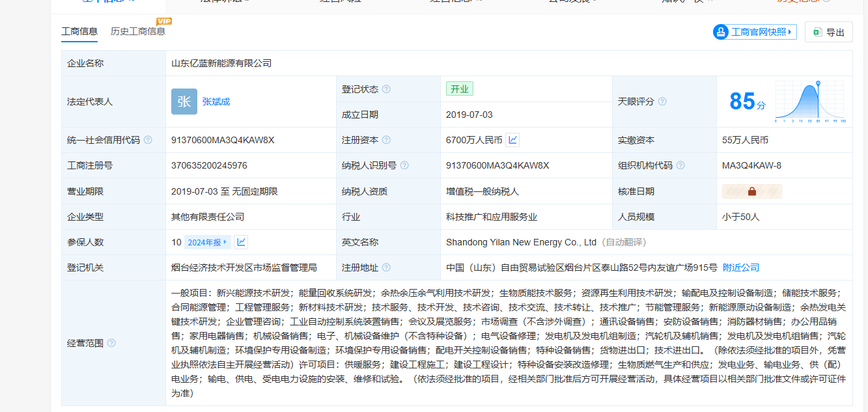This screenshot has width=868, height=412.
Task: Click the 经营范围 business scope paragraph
Action: point(509,343)
